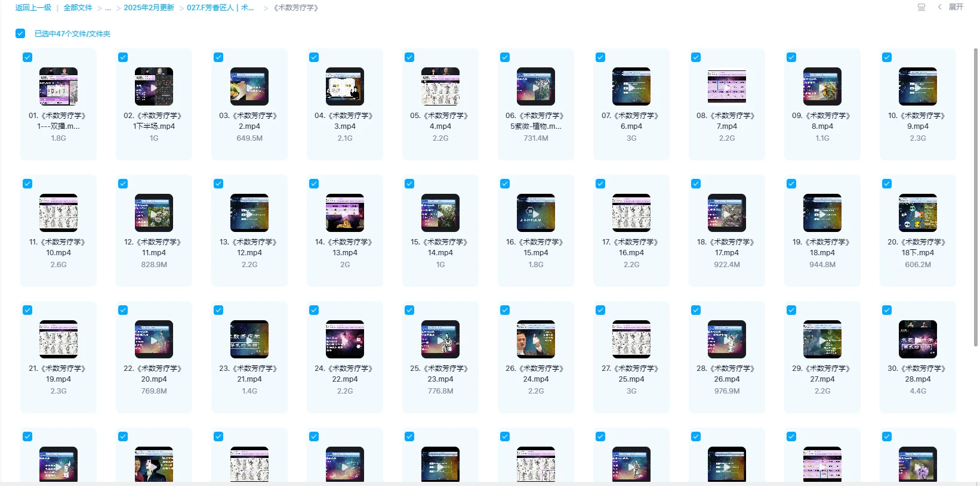Open 027.F芳香匠人 breadcrumb folder
This screenshot has height=486, width=980.
coord(220,8)
